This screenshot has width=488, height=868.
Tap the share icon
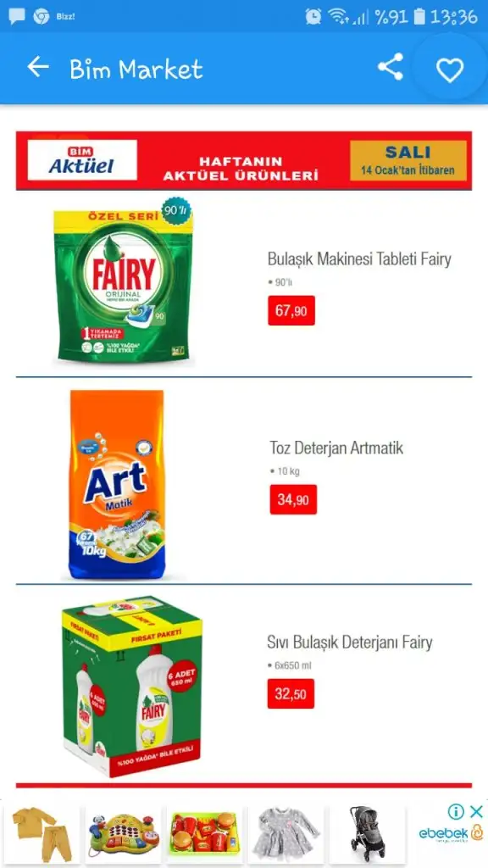[391, 68]
